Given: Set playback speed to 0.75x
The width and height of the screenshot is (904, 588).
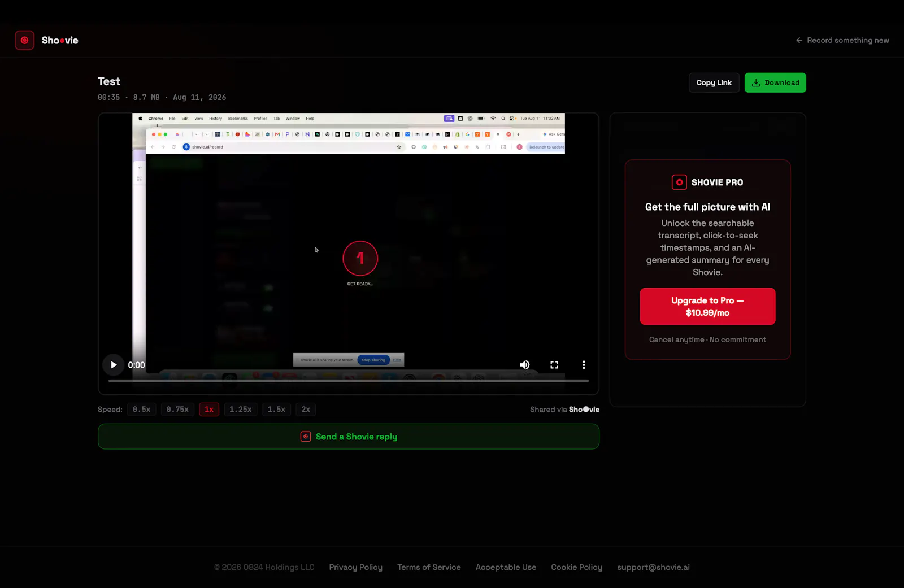Looking at the screenshot, I should 177,410.
